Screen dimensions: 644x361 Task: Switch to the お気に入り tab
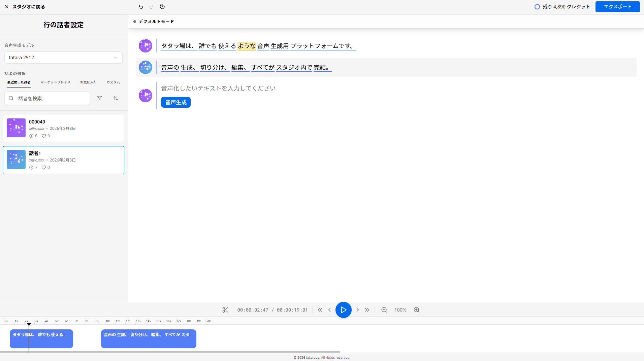pos(88,82)
